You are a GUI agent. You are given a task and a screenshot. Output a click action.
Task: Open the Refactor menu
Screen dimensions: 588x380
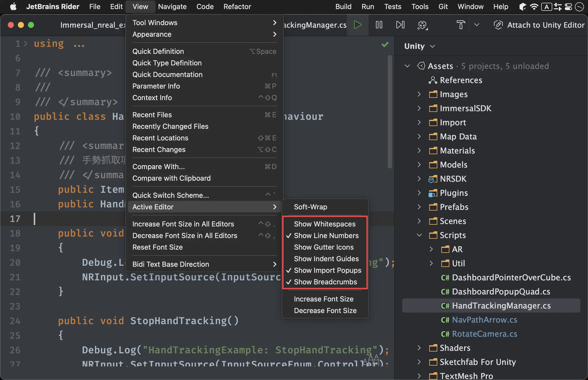[x=237, y=7]
